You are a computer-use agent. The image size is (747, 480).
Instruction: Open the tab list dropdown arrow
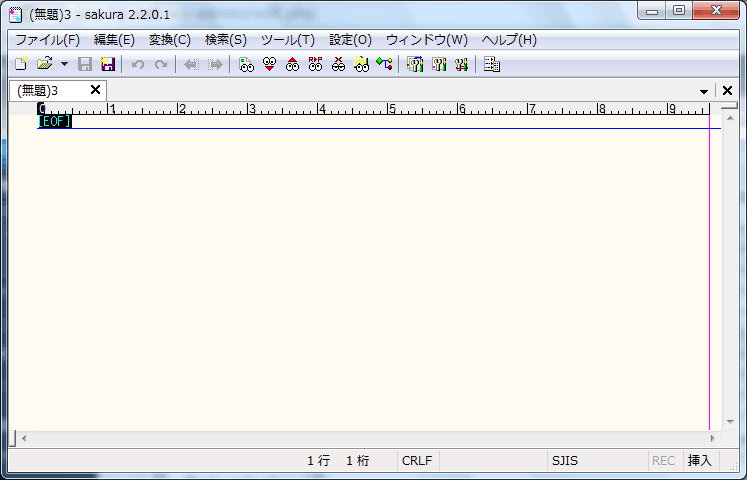coord(704,91)
